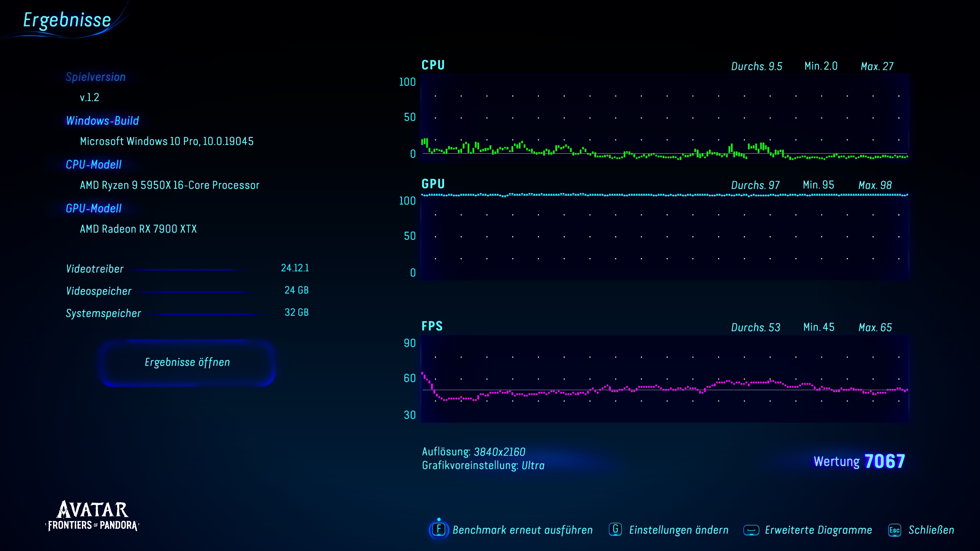Click FPS average Durchs. 53

coord(755,327)
